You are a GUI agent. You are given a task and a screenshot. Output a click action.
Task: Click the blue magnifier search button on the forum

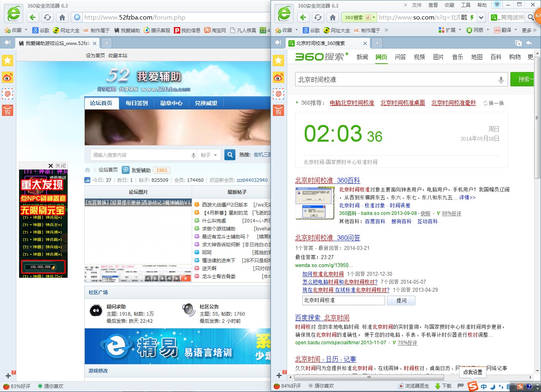(x=230, y=155)
